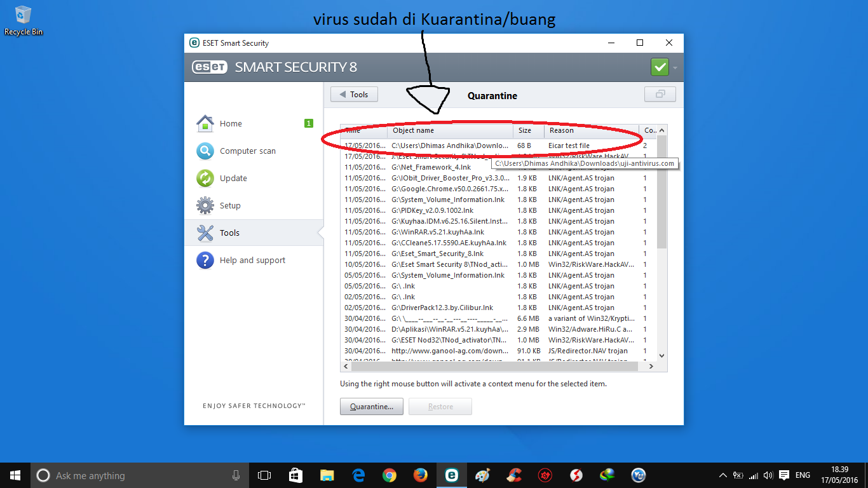Select the JS/Redirector.NAV trojan ganool row
The height and width of the screenshot is (488, 868).
tap(499, 351)
